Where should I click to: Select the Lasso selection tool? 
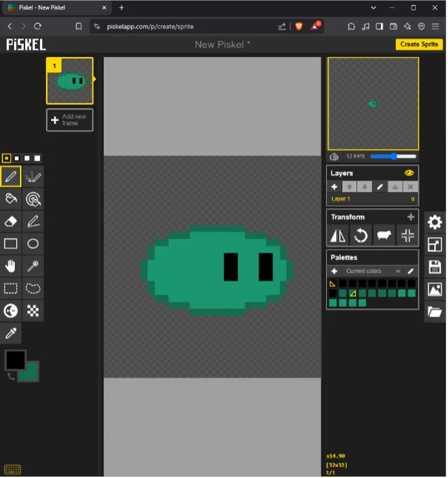tap(33, 289)
